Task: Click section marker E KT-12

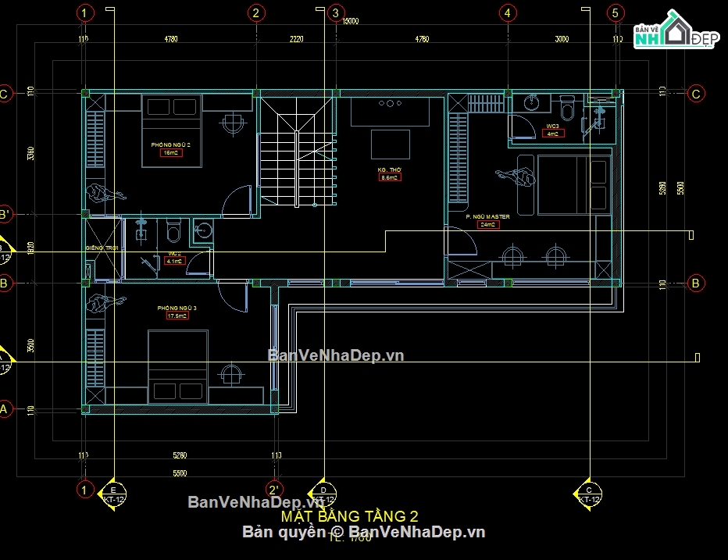Action: (x=113, y=495)
